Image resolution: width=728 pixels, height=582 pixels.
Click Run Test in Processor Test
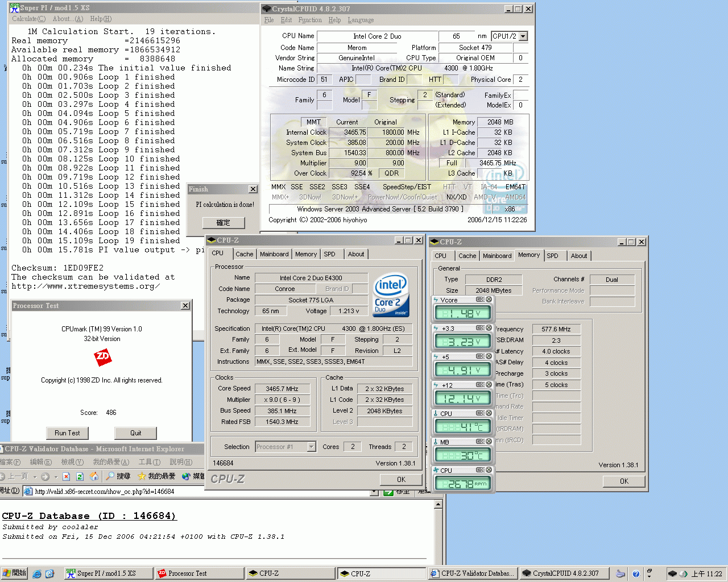point(67,433)
